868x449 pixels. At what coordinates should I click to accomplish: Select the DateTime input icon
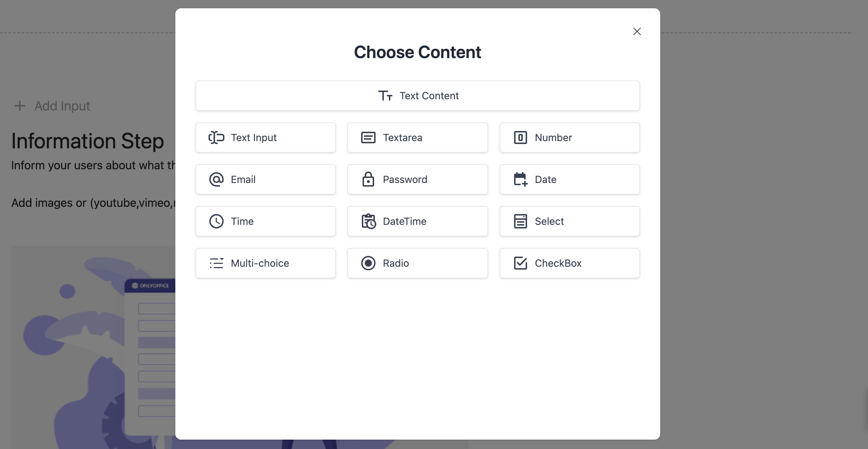tap(368, 221)
